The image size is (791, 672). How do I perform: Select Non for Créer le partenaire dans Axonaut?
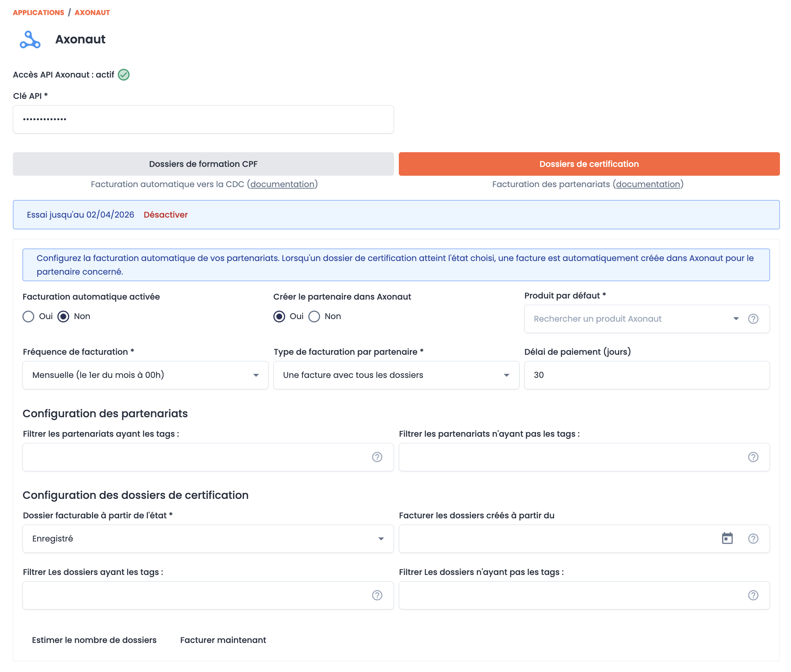tap(314, 317)
